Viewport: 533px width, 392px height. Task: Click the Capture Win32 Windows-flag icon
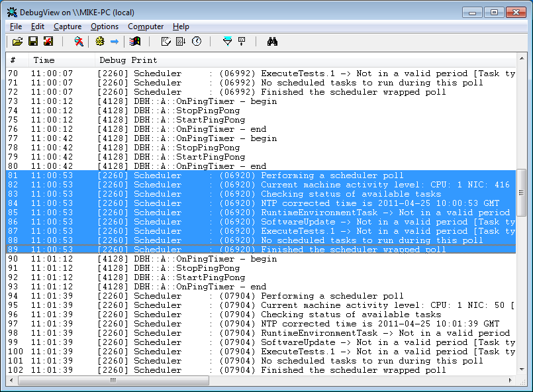click(x=136, y=42)
